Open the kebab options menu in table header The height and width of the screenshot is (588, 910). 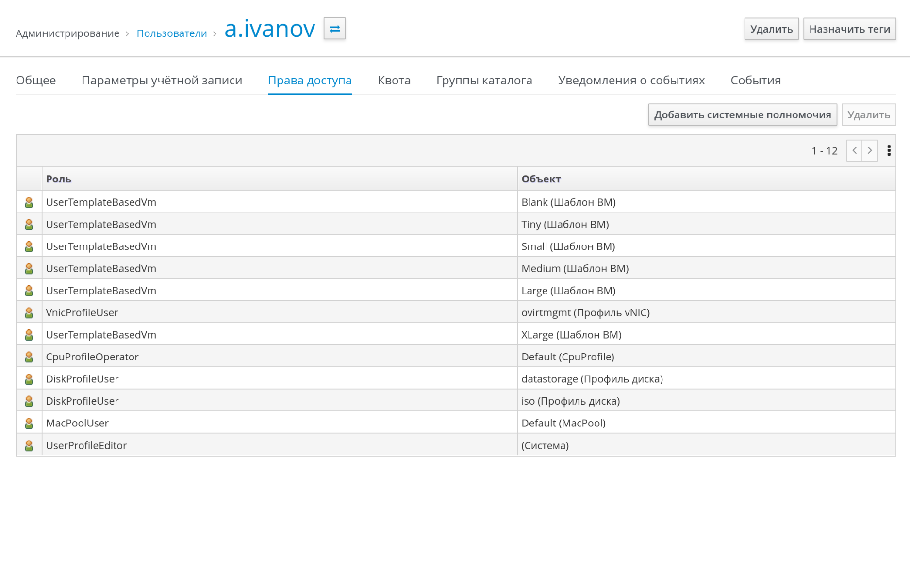(x=889, y=151)
